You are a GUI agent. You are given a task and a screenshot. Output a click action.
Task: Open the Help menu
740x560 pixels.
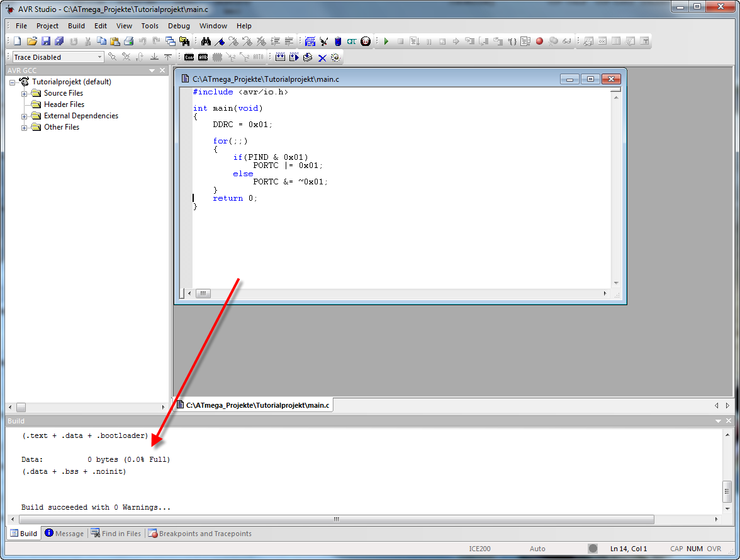(x=244, y=26)
